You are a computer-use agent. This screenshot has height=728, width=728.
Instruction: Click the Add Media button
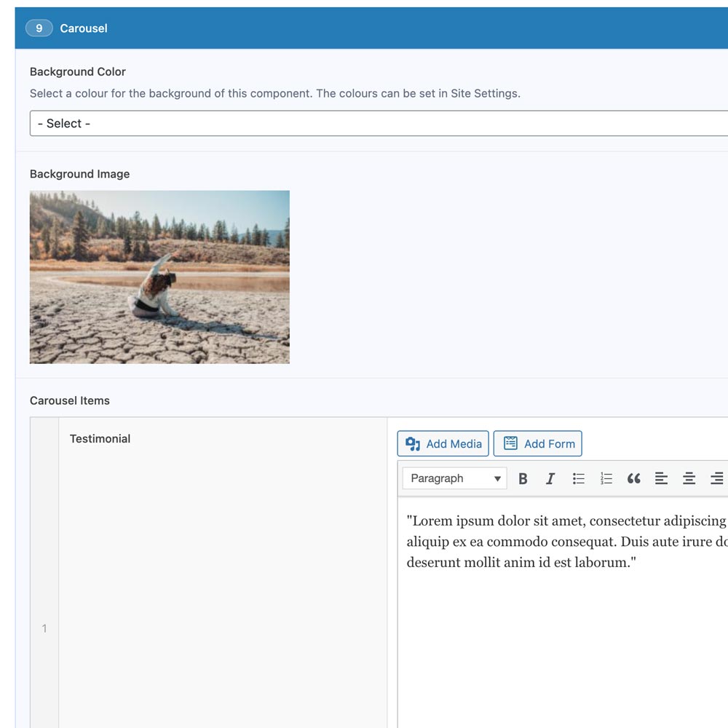[x=443, y=443]
